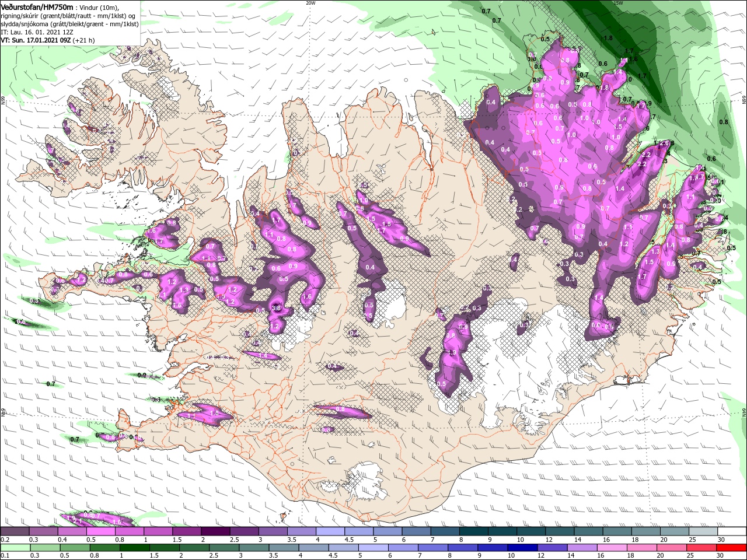
Task: Pick the pale grey swatch before white in upper row
Action: click(x=704, y=531)
